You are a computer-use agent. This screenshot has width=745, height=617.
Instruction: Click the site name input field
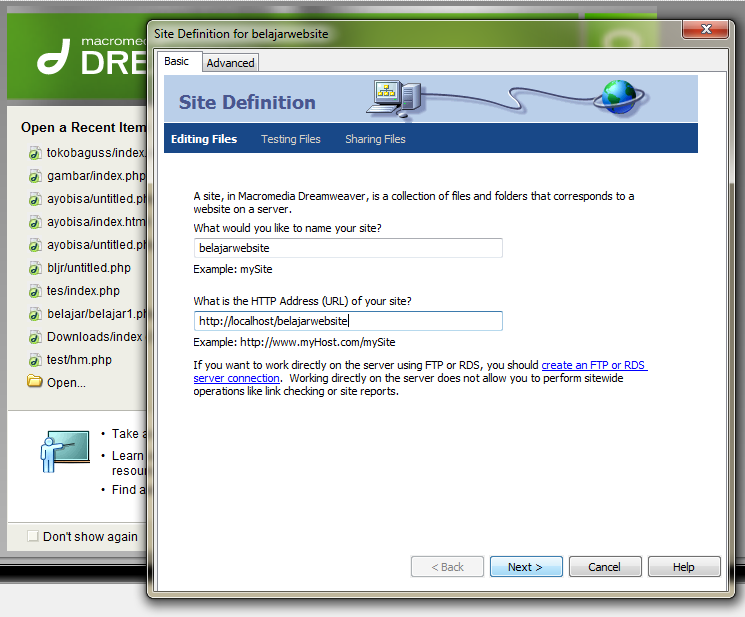(348, 248)
